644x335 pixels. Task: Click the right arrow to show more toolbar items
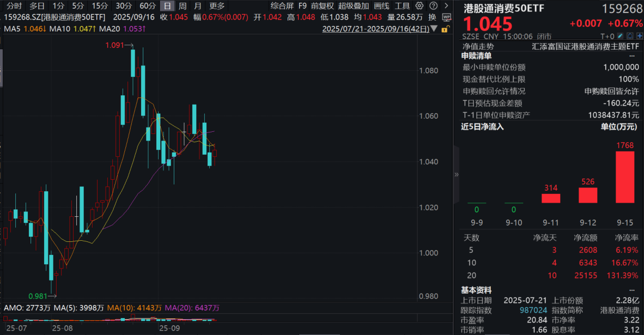(443, 6)
